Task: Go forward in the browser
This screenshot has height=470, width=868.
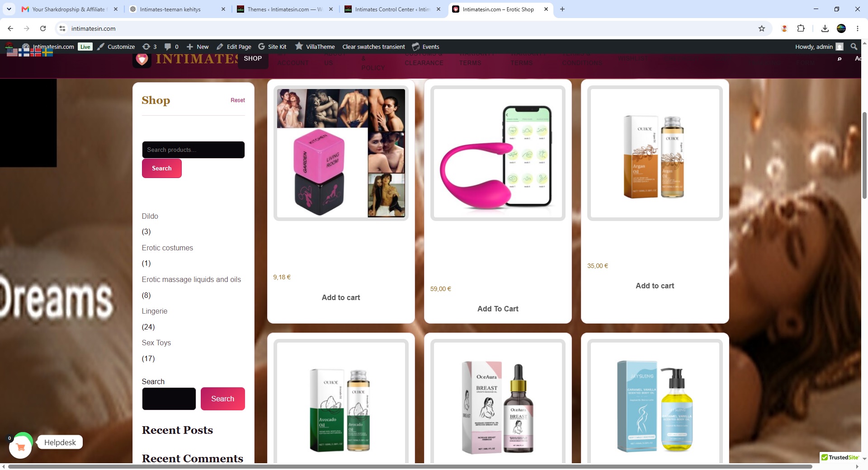Action: coord(27,28)
